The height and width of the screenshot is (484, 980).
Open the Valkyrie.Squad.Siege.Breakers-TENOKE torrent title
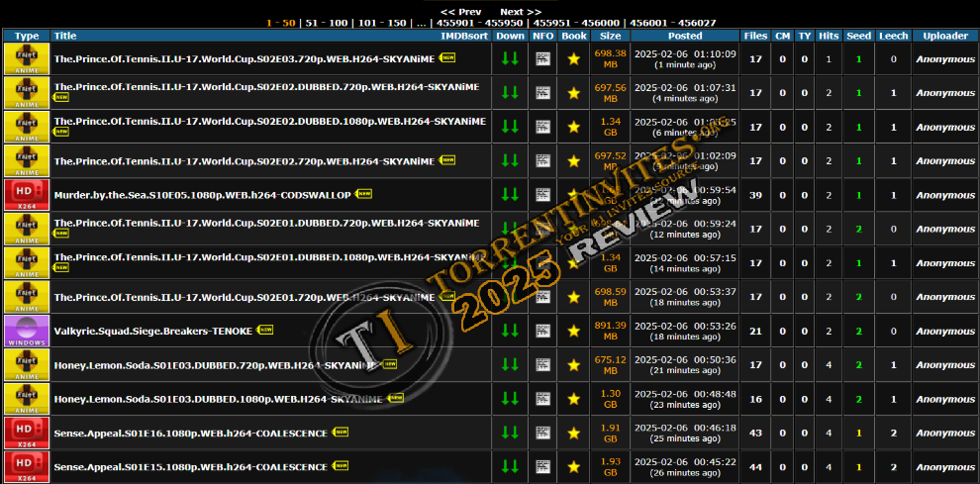coord(152,331)
